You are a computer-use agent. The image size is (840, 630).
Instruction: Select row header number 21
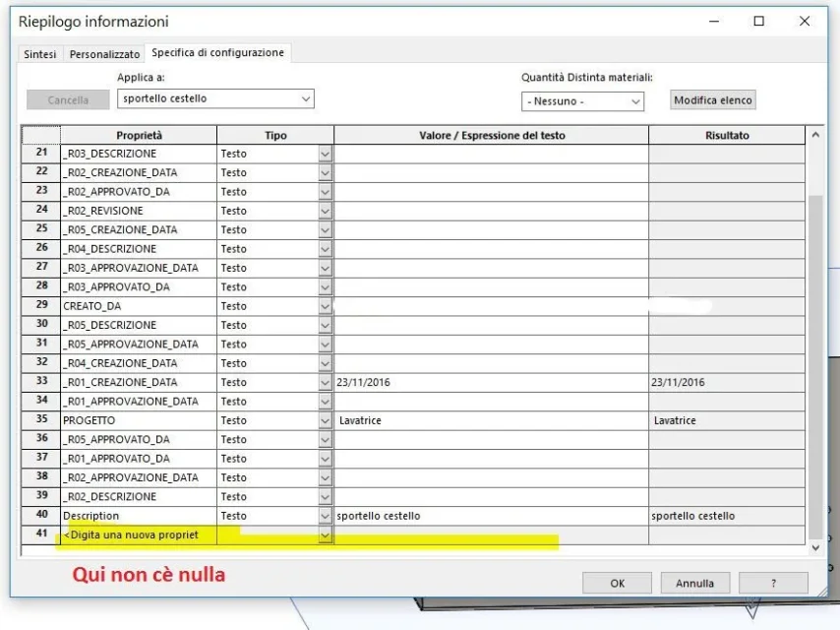click(x=41, y=154)
